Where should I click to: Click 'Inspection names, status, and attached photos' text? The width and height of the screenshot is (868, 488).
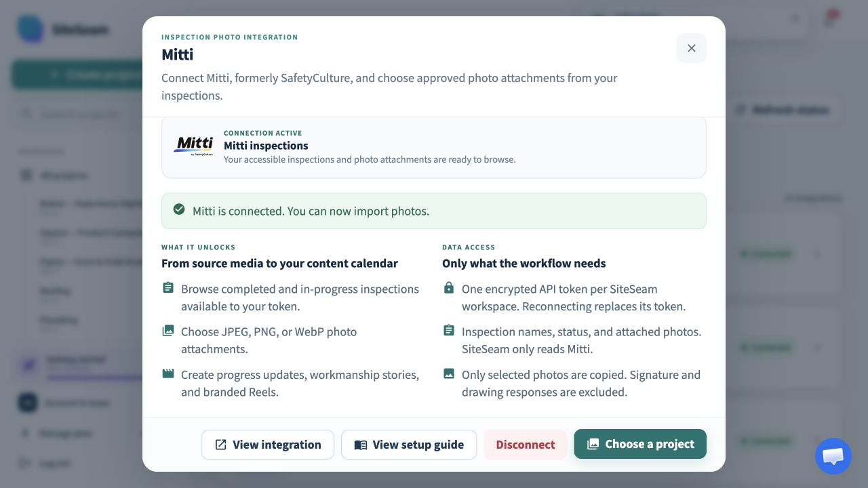point(581,340)
